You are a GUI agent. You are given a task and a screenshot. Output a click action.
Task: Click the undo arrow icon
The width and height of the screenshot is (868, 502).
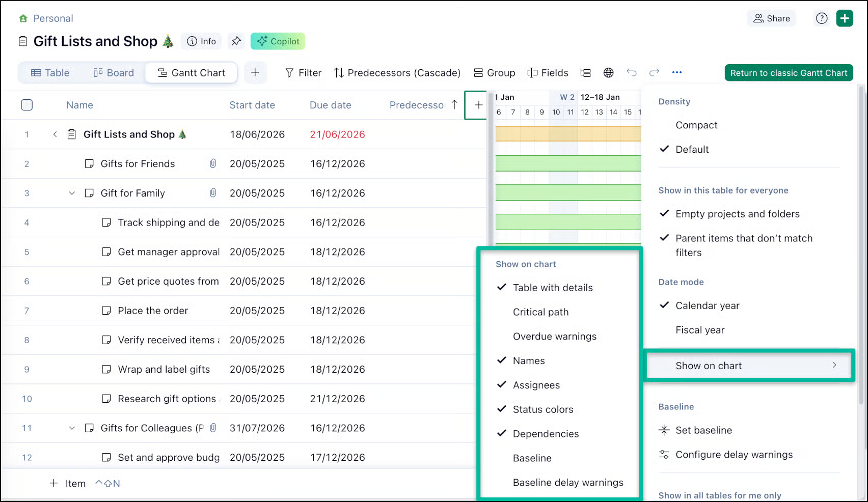[632, 73]
